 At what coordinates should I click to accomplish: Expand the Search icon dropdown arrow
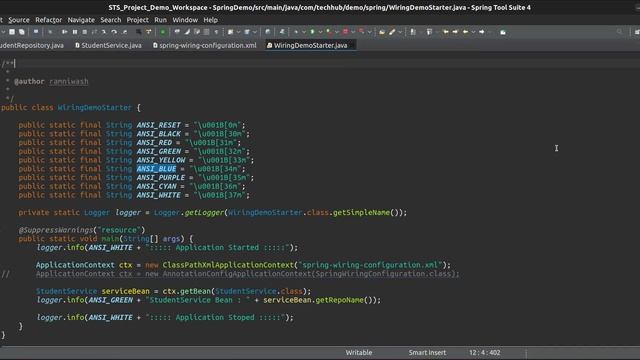click(400, 32)
